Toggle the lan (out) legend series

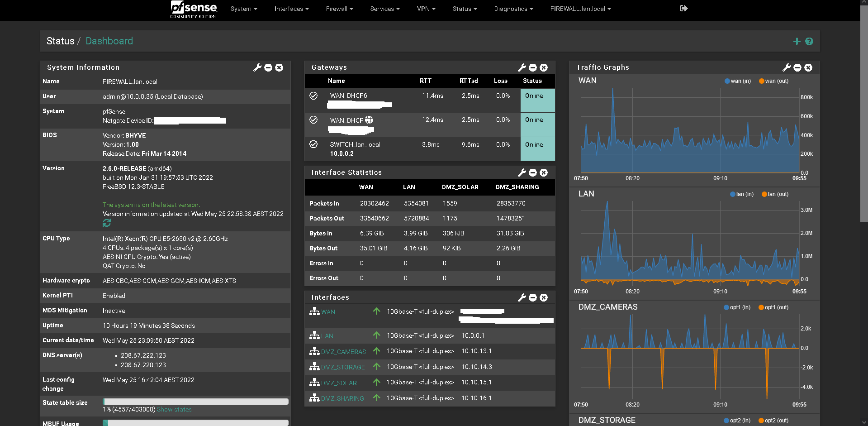[x=775, y=194]
